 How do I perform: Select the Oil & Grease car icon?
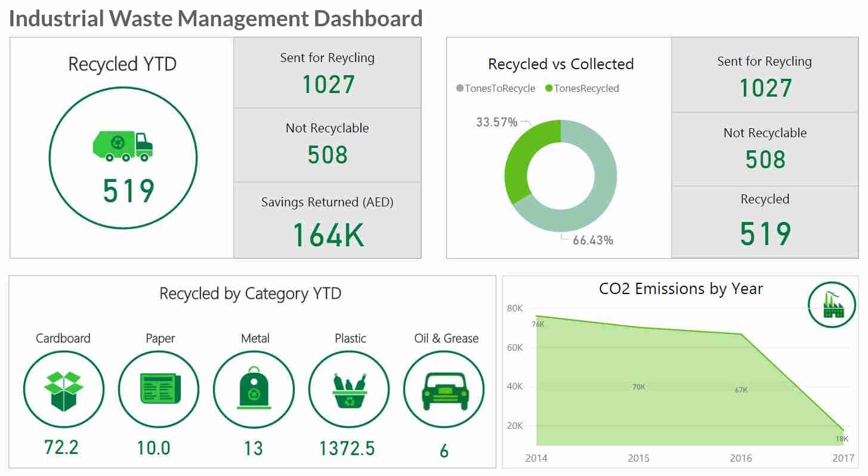[444, 391]
